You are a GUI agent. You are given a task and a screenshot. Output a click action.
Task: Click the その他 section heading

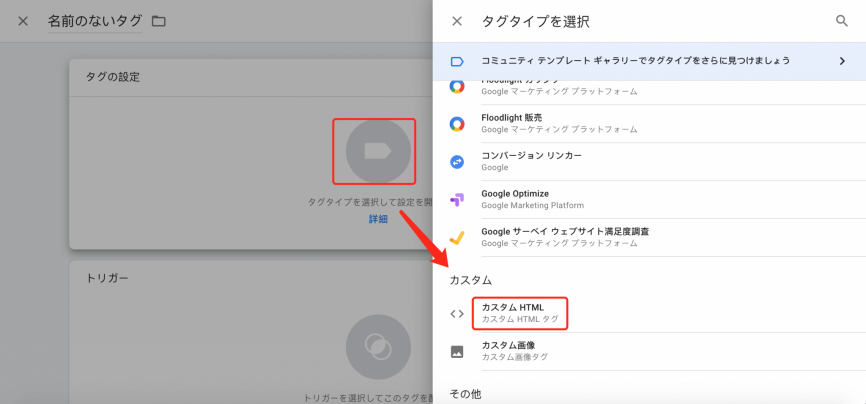465,394
